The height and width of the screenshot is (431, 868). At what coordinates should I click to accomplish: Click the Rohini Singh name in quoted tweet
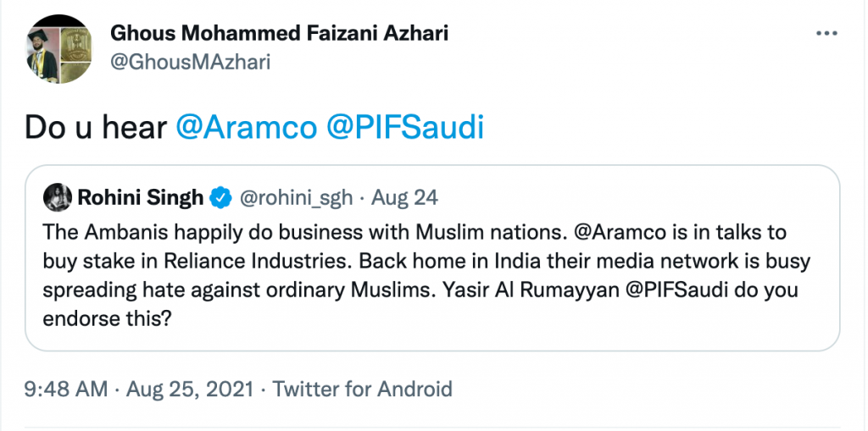pyautogui.click(x=140, y=198)
